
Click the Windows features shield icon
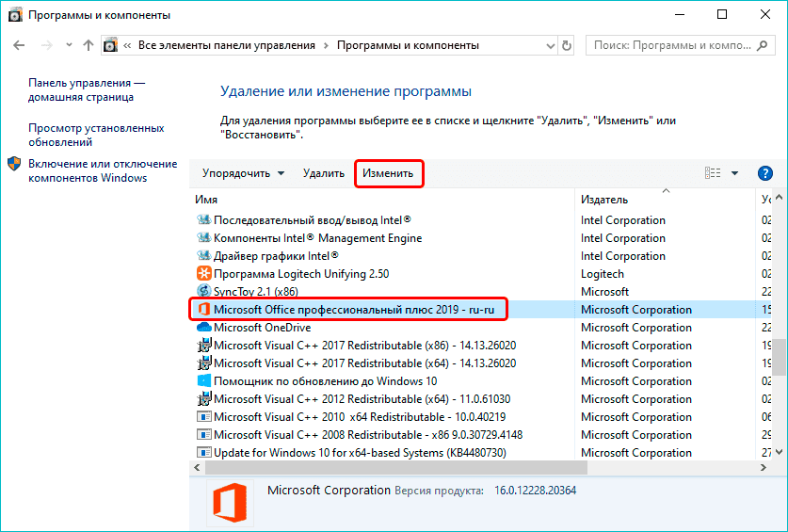point(14,164)
